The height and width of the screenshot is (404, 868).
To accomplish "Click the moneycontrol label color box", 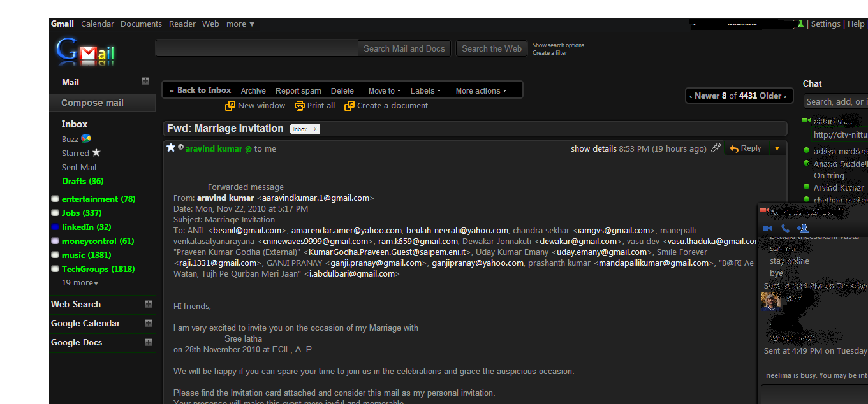I will pyautogui.click(x=55, y=241).
